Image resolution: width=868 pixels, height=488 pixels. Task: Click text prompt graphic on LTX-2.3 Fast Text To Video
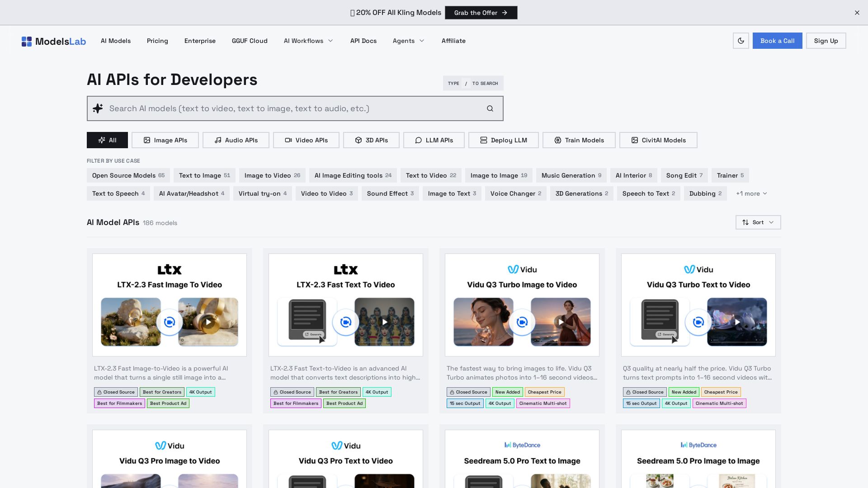(x=307, y=322)
